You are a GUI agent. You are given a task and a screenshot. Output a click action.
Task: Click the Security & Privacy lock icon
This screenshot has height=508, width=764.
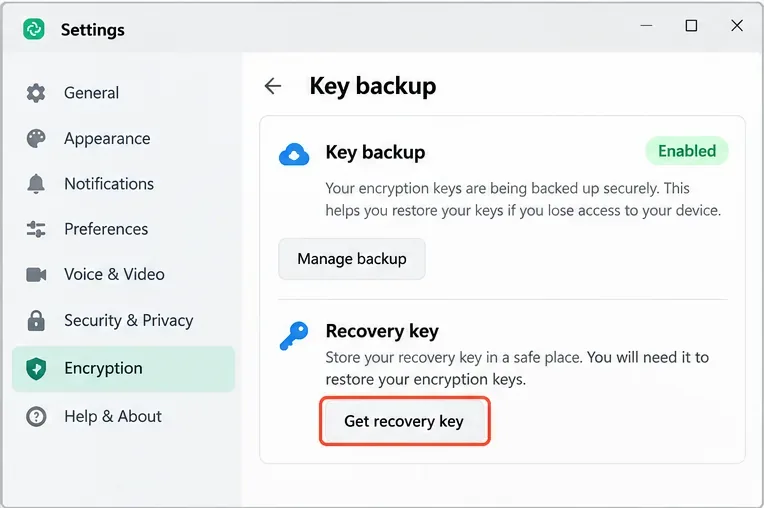pos(36,320)
